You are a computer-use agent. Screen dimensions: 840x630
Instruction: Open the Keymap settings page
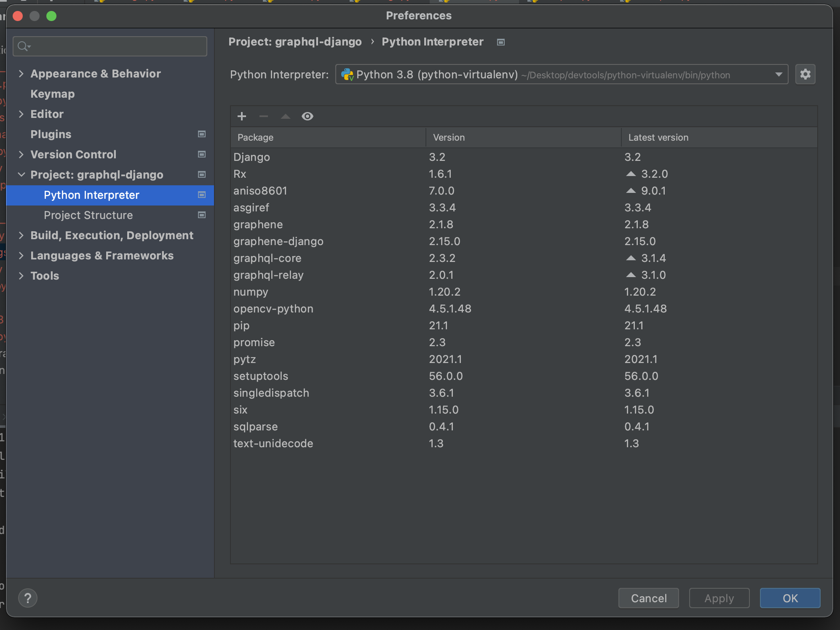[x=52, y=94]
